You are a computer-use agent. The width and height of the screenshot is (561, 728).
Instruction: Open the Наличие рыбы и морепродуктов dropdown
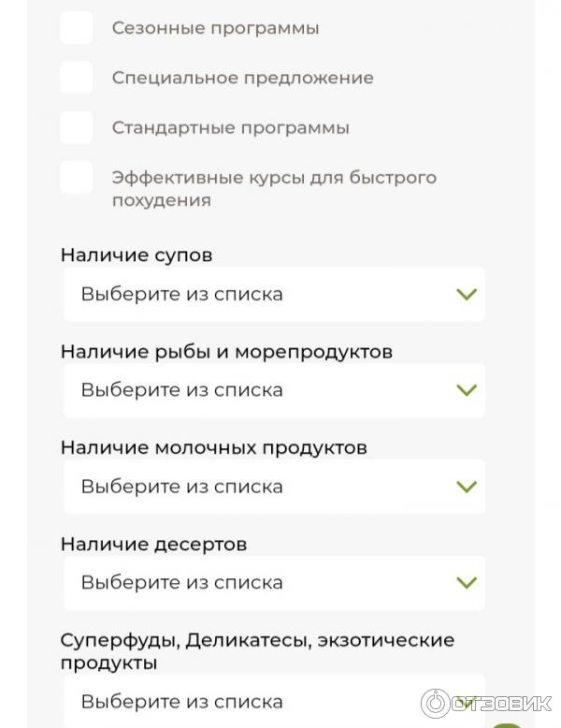274,390
